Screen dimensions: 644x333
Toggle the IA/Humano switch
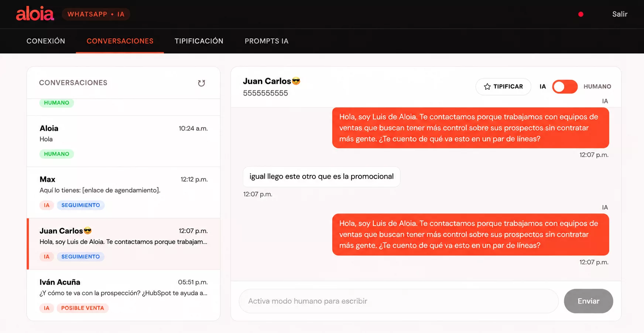(565, 87)
